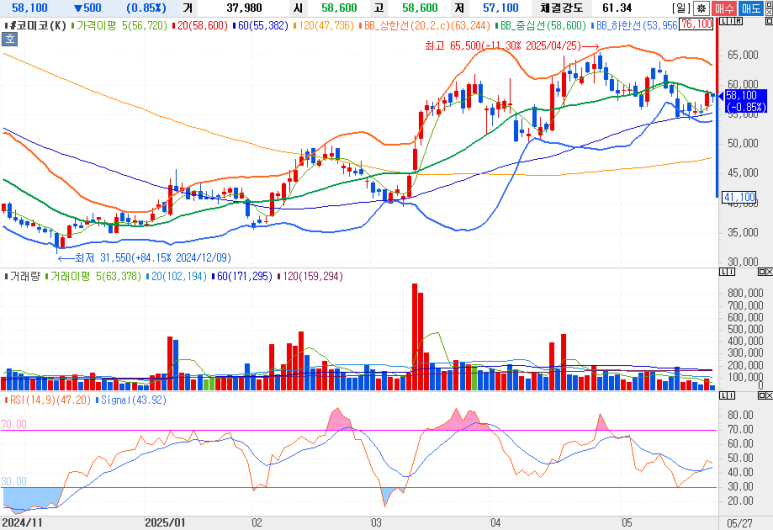Close the volume panel
The image size is (773, 530).
pyautogui.click(x=769, y=272)
